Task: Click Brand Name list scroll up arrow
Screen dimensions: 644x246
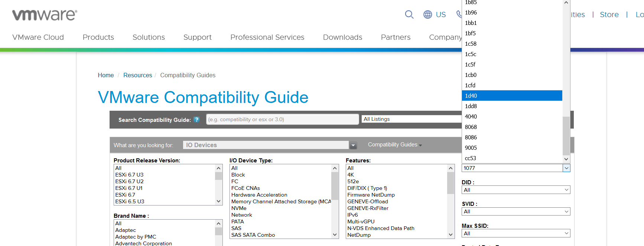Action: (219, 223)
